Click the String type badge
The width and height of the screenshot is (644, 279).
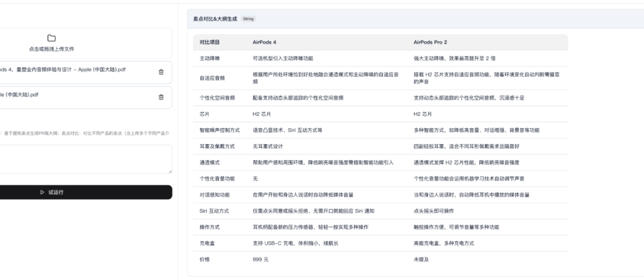[248, 19]
